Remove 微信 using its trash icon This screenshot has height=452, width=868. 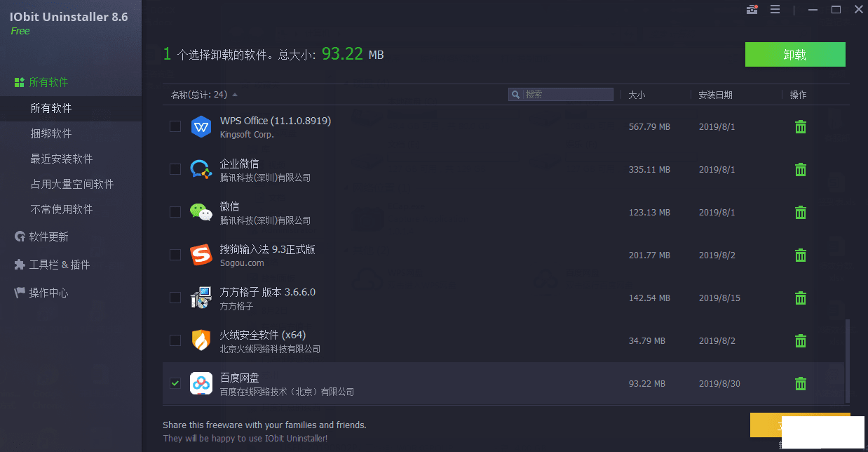point(801,213)
